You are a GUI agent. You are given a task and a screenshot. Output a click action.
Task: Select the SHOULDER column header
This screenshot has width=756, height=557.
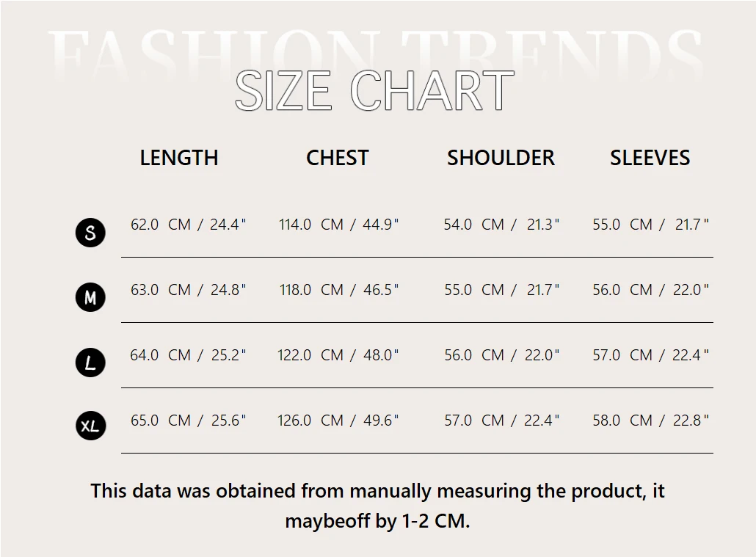pos(501,158)
